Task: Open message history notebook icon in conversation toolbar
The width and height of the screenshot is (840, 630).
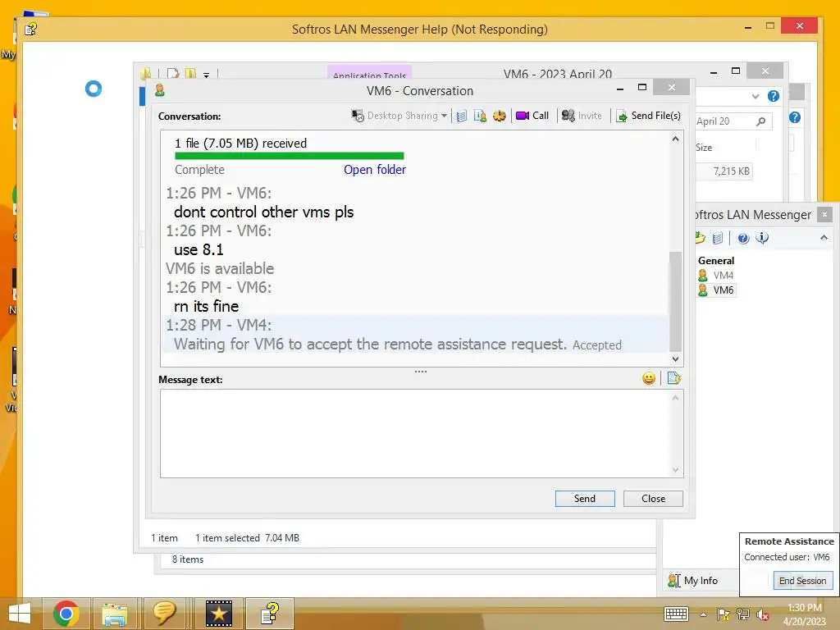Action: click(462, 116)
